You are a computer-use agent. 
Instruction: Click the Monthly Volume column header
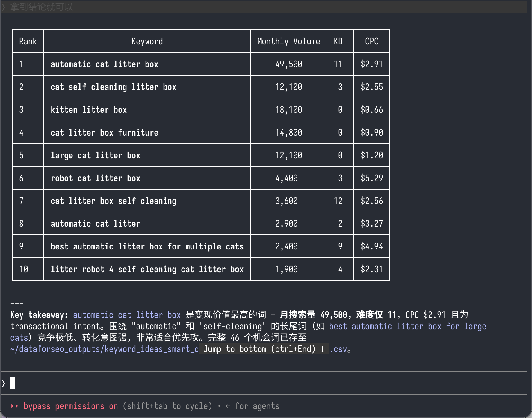pyautogui.click(x=288, y=41)
